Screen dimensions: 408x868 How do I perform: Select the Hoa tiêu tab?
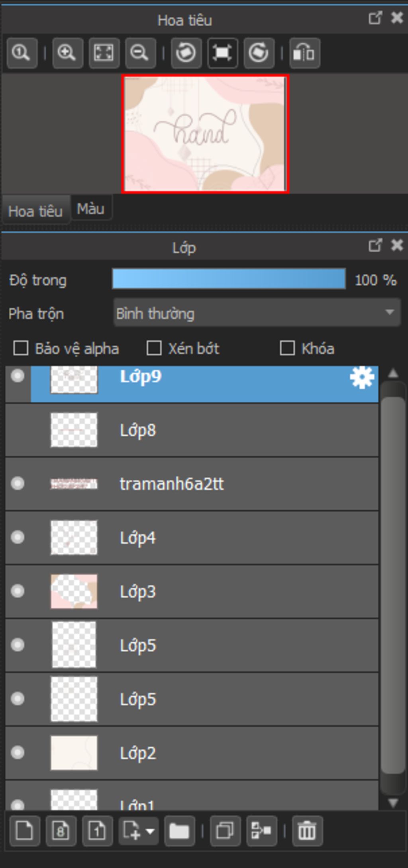coord(35,211)
